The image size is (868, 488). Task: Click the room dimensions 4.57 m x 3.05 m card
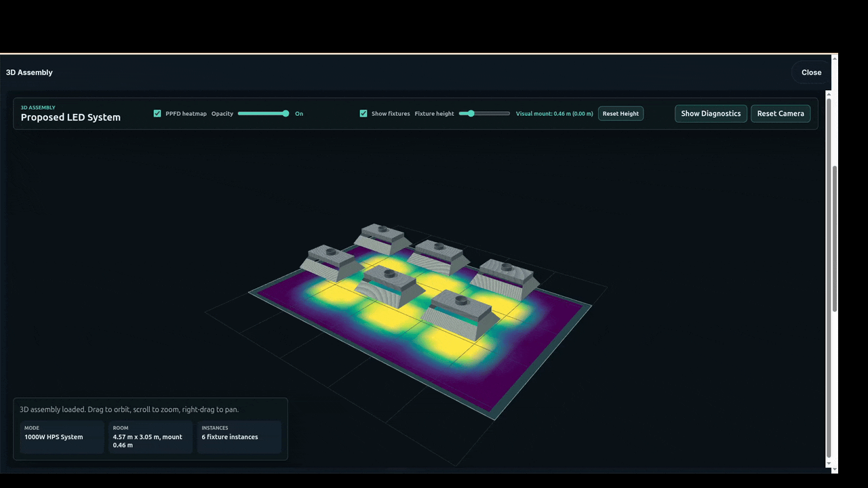(151, 437)
